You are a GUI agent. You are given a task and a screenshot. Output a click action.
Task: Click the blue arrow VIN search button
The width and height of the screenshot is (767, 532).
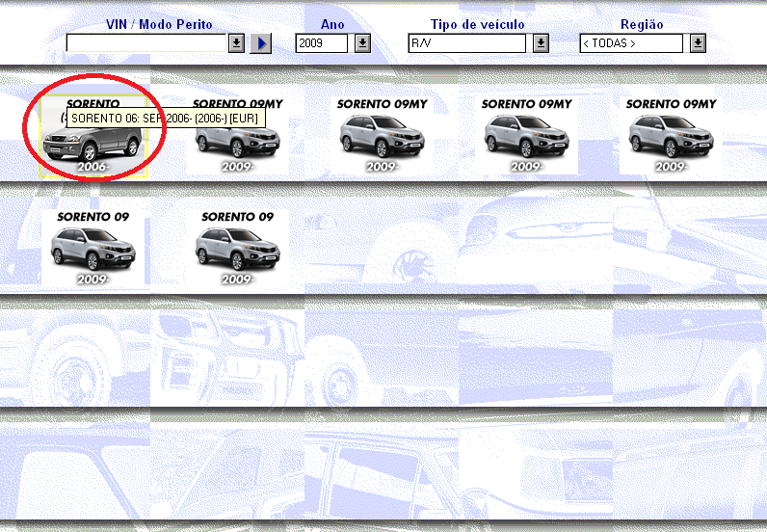[261, 43]
